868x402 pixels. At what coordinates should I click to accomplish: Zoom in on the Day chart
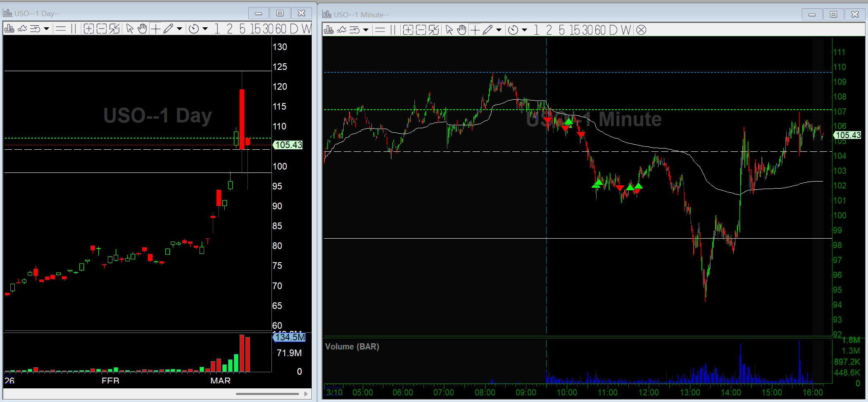tap(89, 29)
